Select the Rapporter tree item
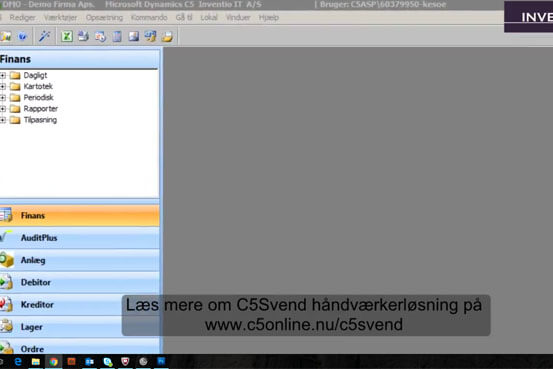The width and height of the screenshot is (553, 369). pos(41,109)
